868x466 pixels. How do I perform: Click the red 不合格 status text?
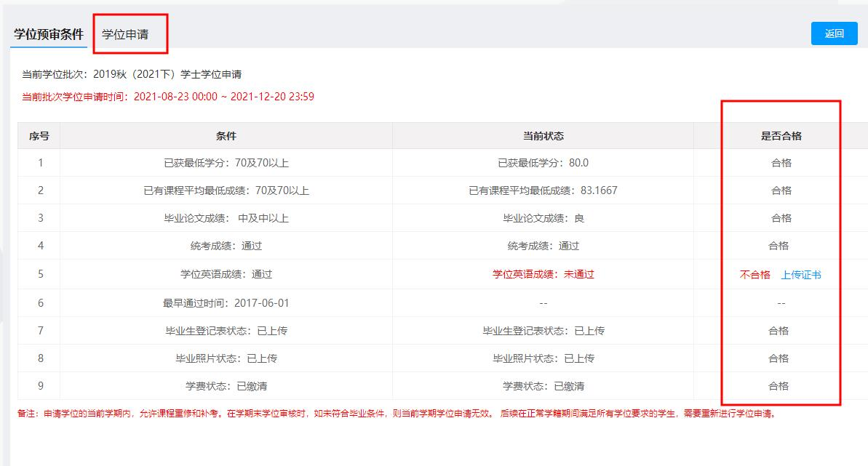[755, 275]
